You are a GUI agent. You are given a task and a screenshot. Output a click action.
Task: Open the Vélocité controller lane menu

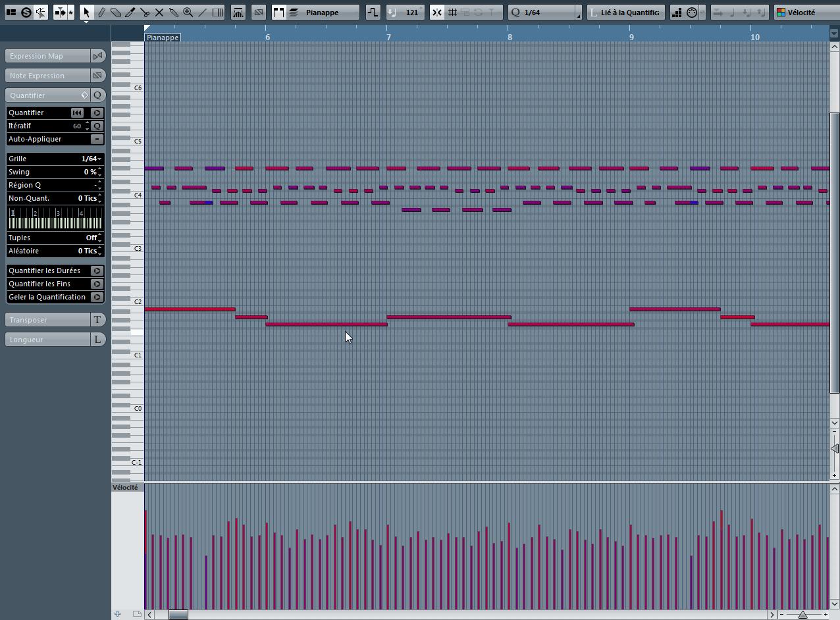(126, 488)
